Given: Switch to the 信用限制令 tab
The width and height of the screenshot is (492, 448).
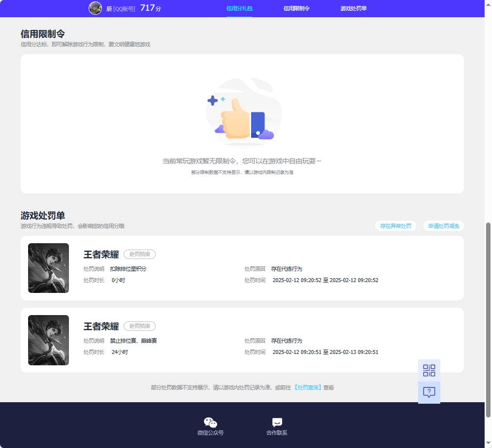Looking at the screenshot, I should coord(296,8).
